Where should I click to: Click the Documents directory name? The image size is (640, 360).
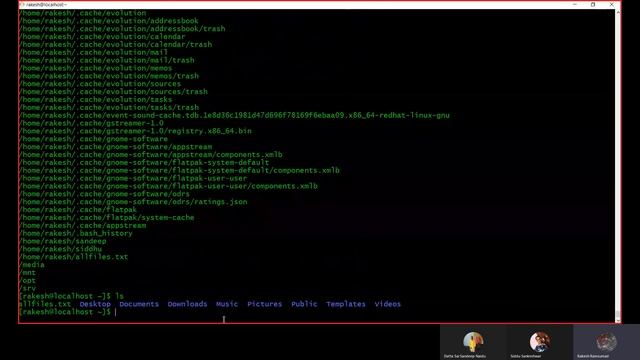[x=139, y=304]
